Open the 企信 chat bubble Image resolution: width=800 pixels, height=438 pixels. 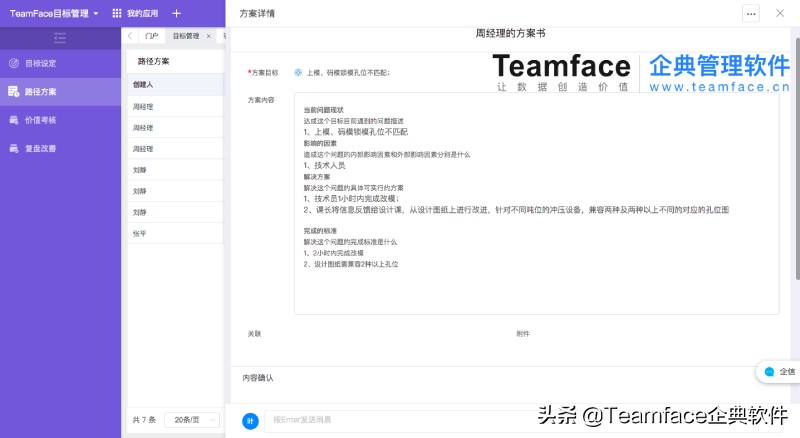[778, 372]
